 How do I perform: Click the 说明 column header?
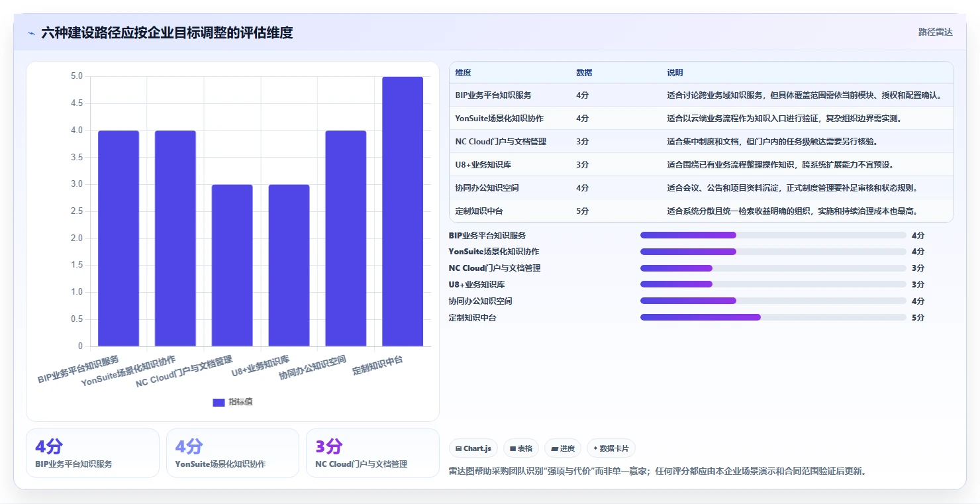tap(675, 73)
